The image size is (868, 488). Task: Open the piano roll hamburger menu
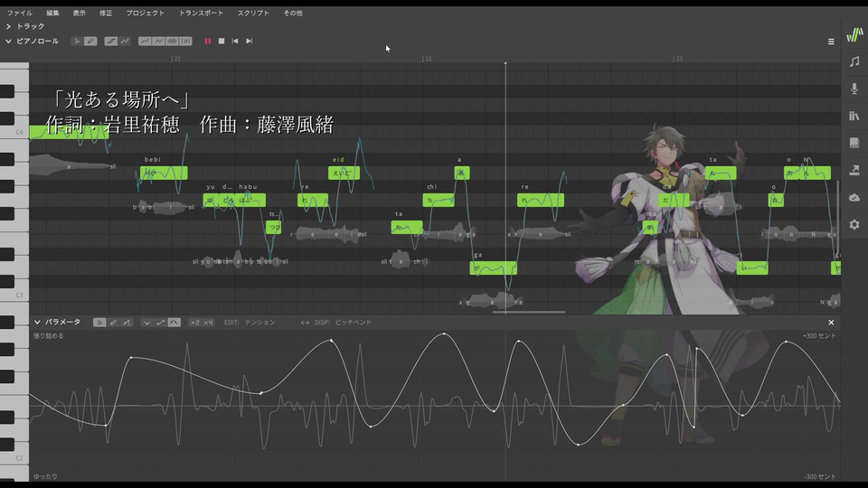[831, 42]
